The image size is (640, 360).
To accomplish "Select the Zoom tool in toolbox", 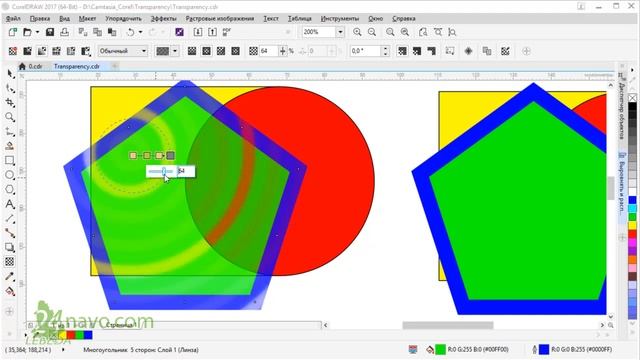I will pyautogui.click(x=10, y=118).
